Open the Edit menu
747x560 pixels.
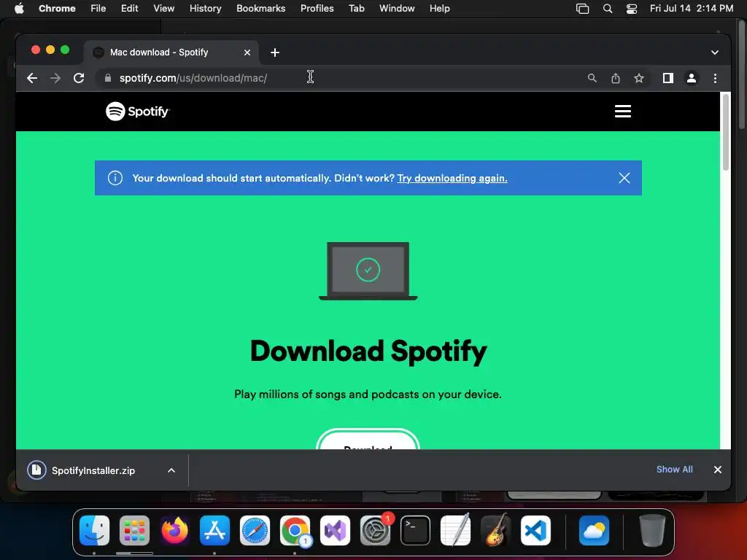[130, 9]
